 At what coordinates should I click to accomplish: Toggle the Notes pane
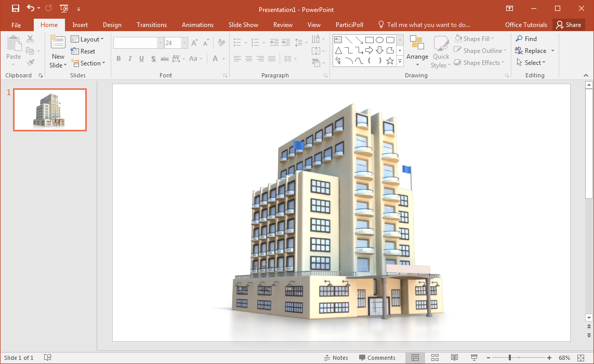click(x=336, y=358)
